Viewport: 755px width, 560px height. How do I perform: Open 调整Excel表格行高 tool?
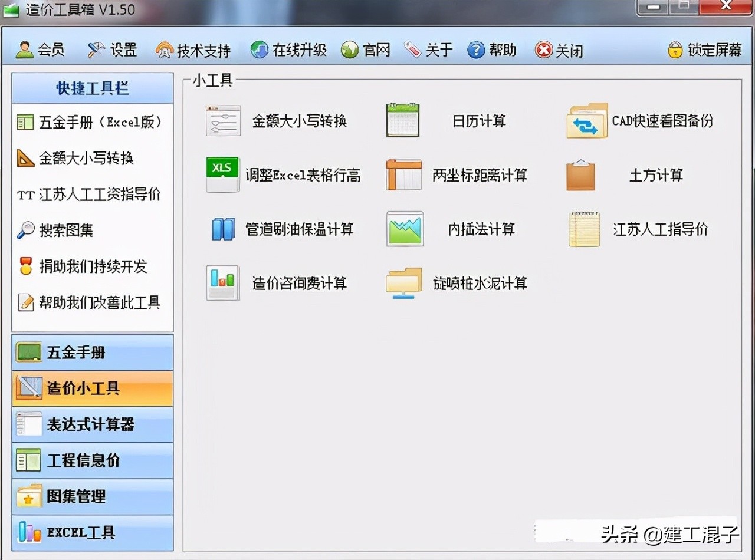[303, 174]
